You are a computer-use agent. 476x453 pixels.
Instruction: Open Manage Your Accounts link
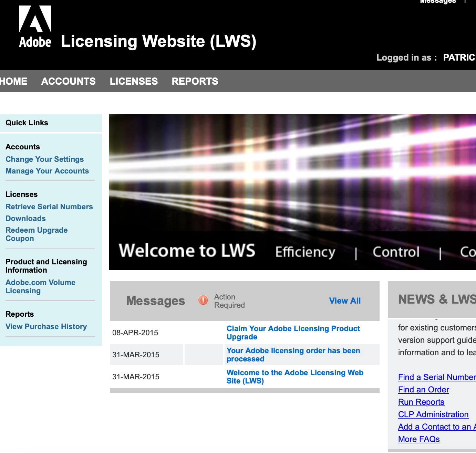[x=47, y=171]
